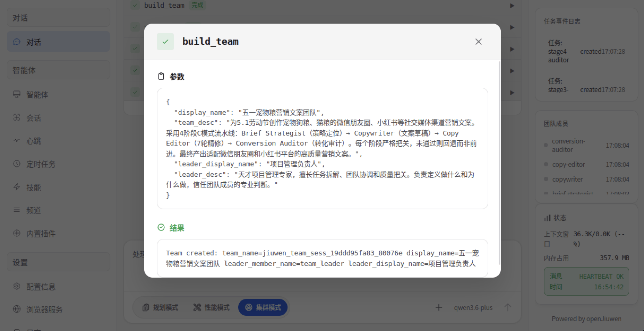
Task: Click the dialog vertical scrollbar
Action: click(499, 163)
